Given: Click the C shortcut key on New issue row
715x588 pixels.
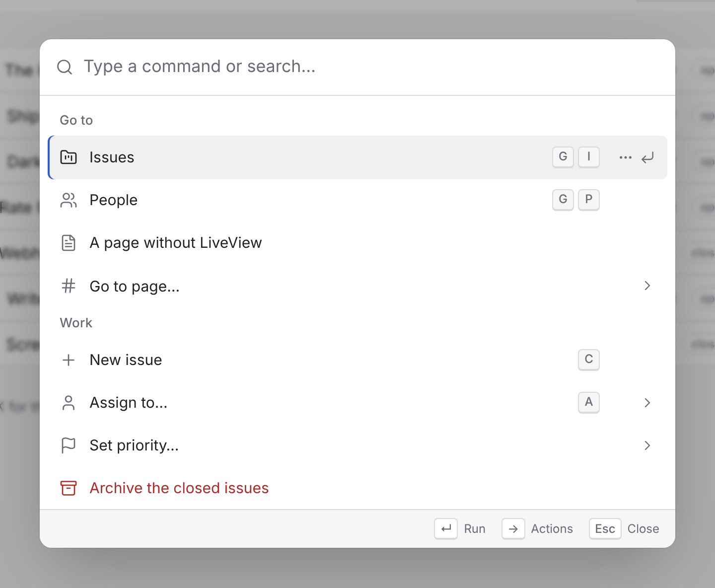Looking at the screenshot, I should 589,360.
